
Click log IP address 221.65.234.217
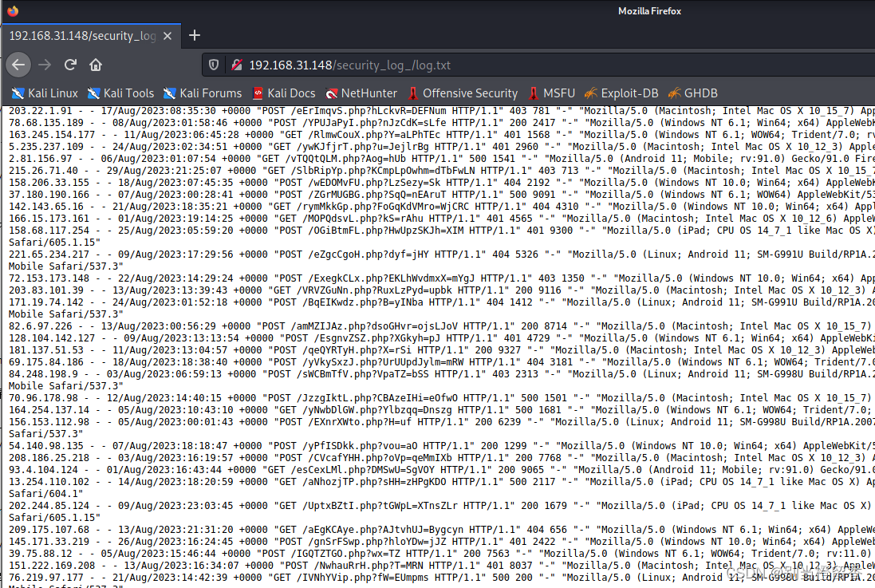[x=49, y=255]
